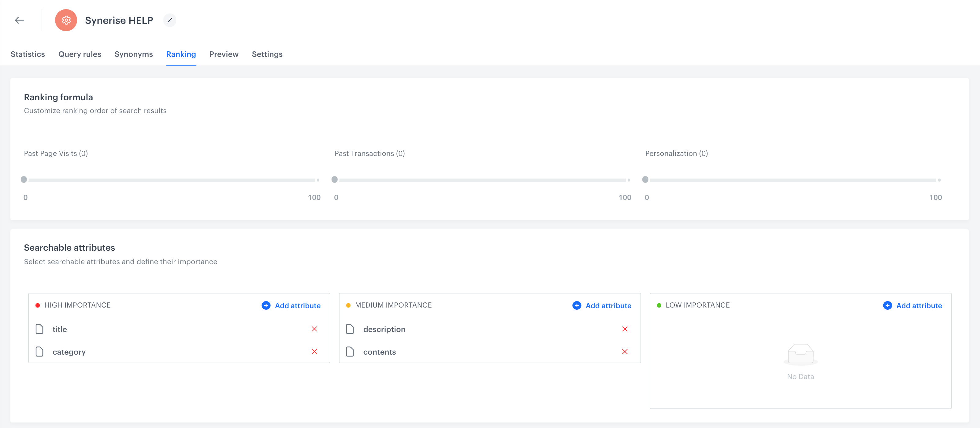Click the Past Transactions slider
The image size is (980, 428).
(x=334, y=179)
